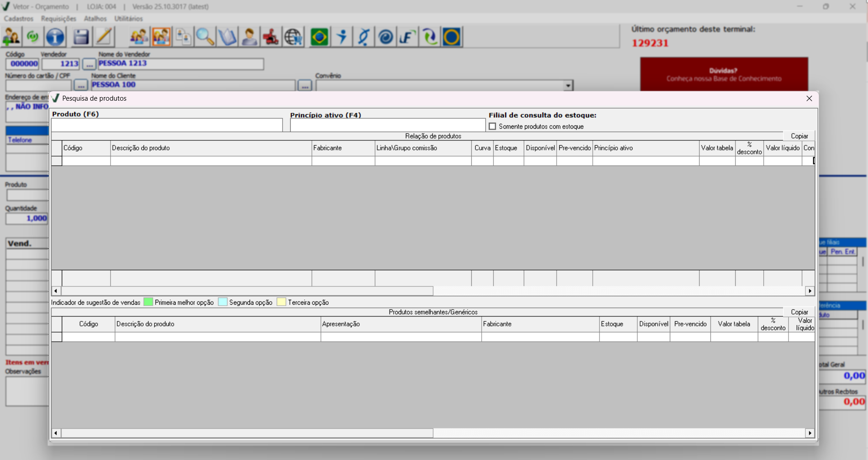Click the Produto (F6) search field

(167, 125)
